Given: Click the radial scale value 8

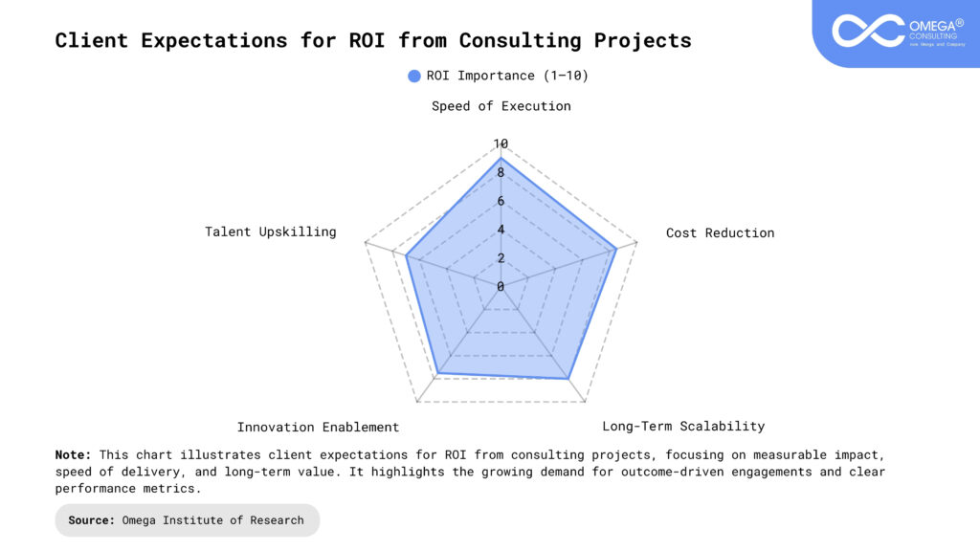Looking at the screenshot, I should (x=501, y=173).
